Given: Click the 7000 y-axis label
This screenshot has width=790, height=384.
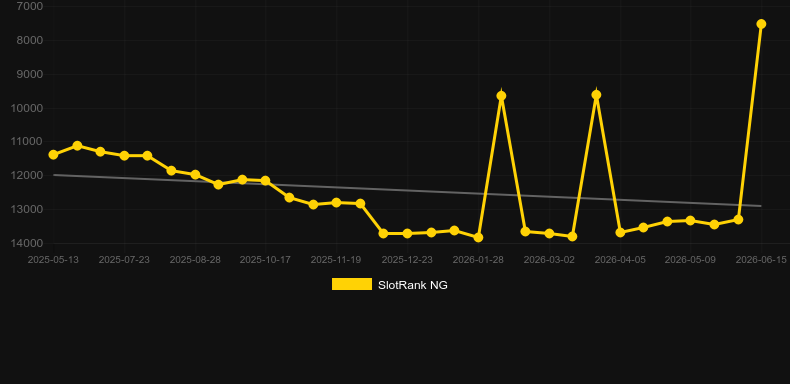Looking at the screenshot, I should coord(30,6).
